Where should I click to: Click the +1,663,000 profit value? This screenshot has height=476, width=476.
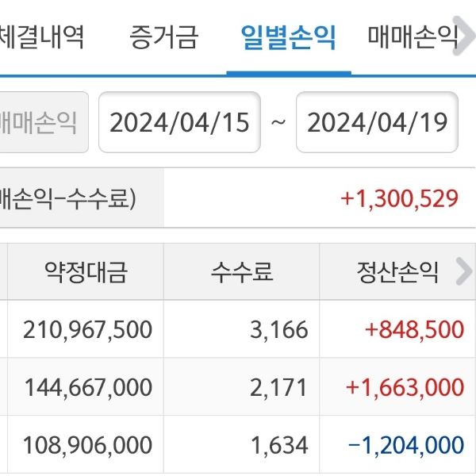pos(405,387)
